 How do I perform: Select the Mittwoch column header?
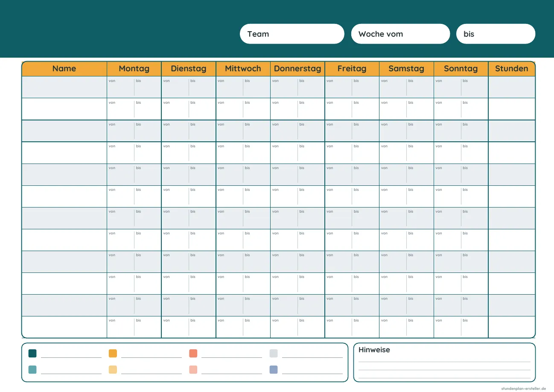(243, 69)
